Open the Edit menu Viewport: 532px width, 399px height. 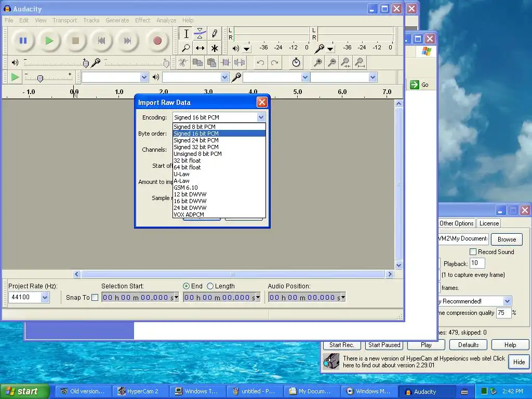(x=24, y=20)
